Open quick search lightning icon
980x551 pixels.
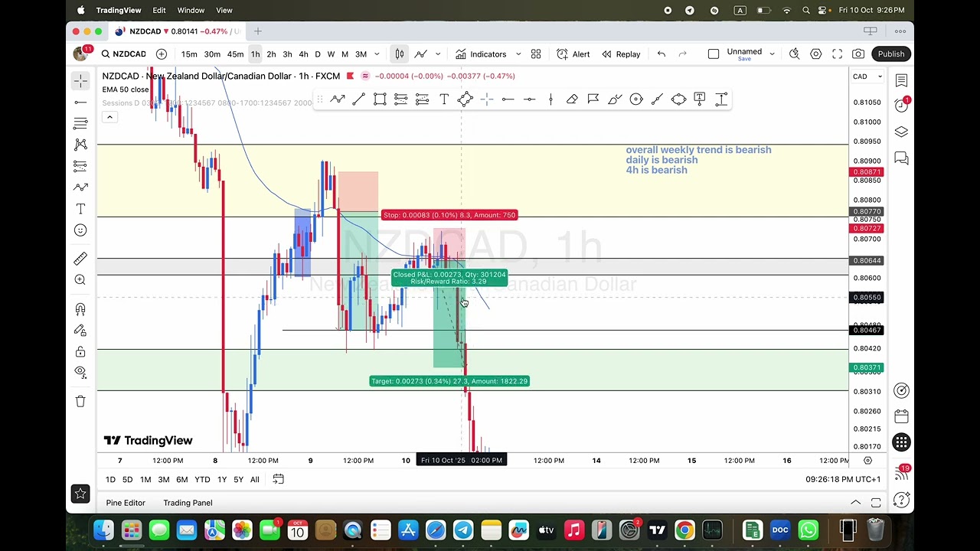tap(795, 54)
